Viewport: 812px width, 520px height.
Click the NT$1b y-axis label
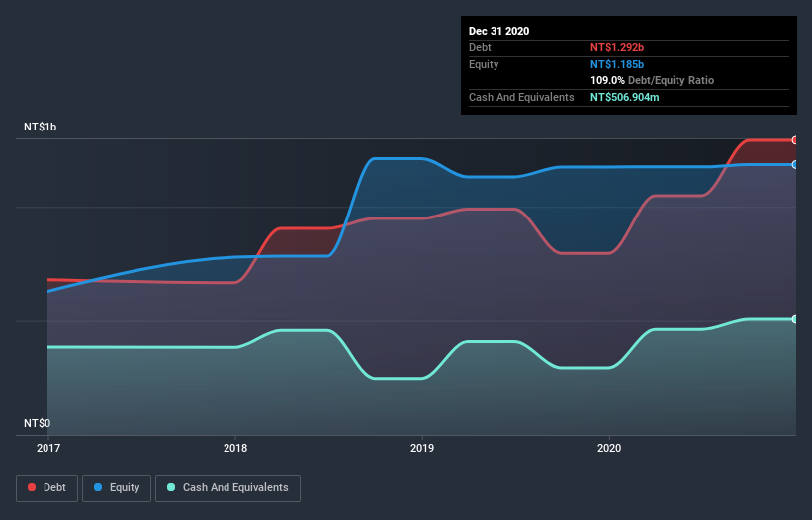[40, 127]
